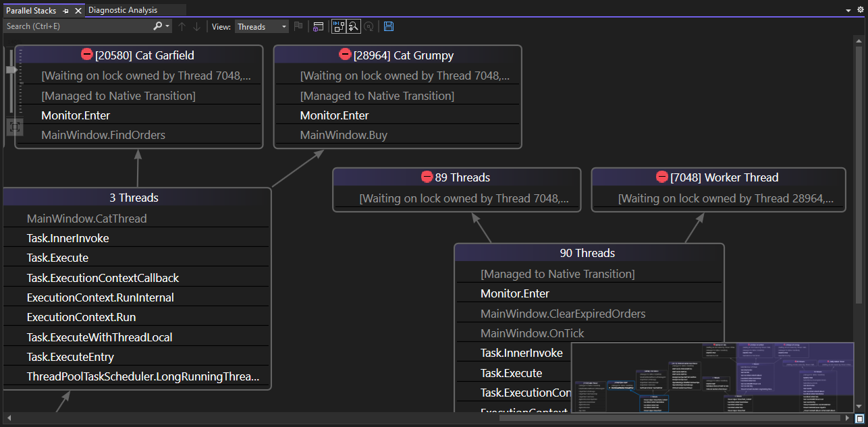Select waiting on lock row in 89 Threads

click(x=456, y=198)
